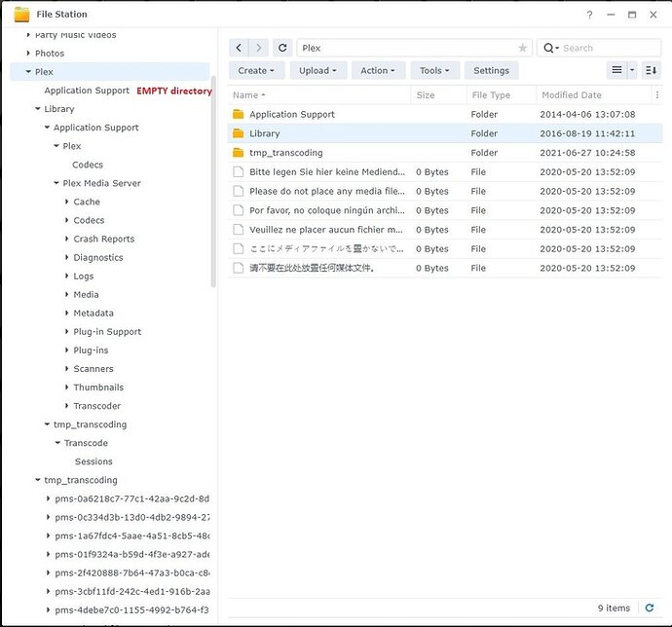The height and width of the screenshot is (627, 672).
Task: Sort by File Type column header
Action: pyautogui.click(x=501, y=95)
